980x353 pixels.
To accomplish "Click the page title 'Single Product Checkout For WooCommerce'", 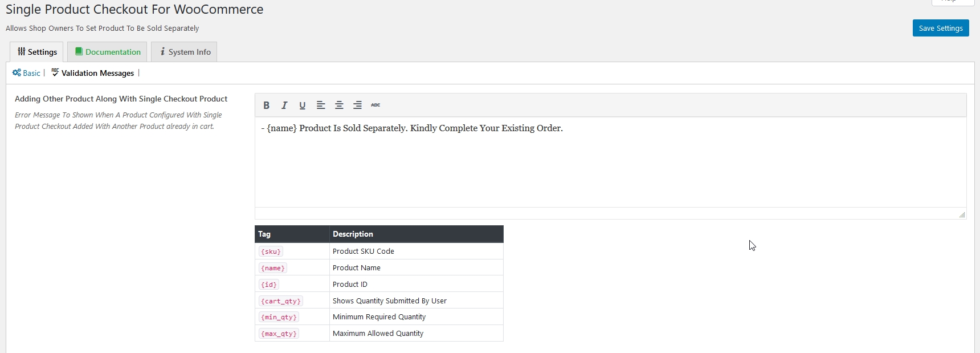I will click(134, 10).
